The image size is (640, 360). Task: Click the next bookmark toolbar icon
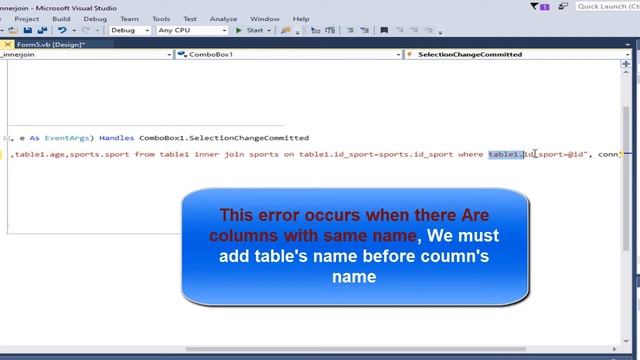414,30
